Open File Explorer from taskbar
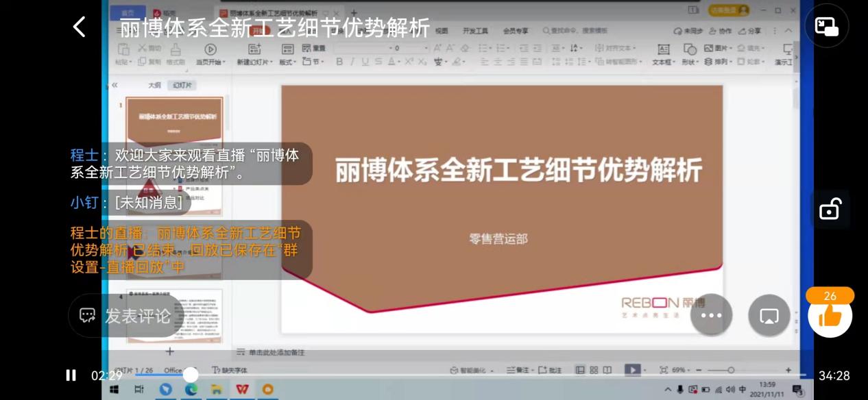The image size is (868, 400). click(x=217, y=389)
